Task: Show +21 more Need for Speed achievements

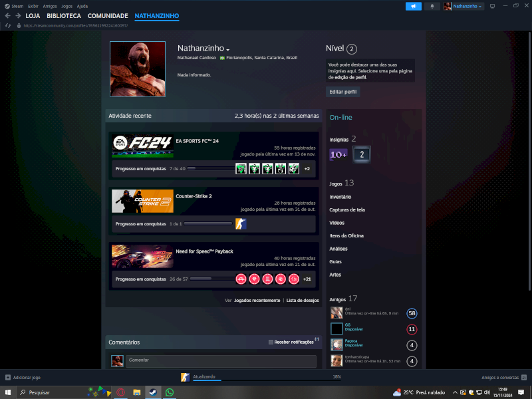Action: pos(307,279)
